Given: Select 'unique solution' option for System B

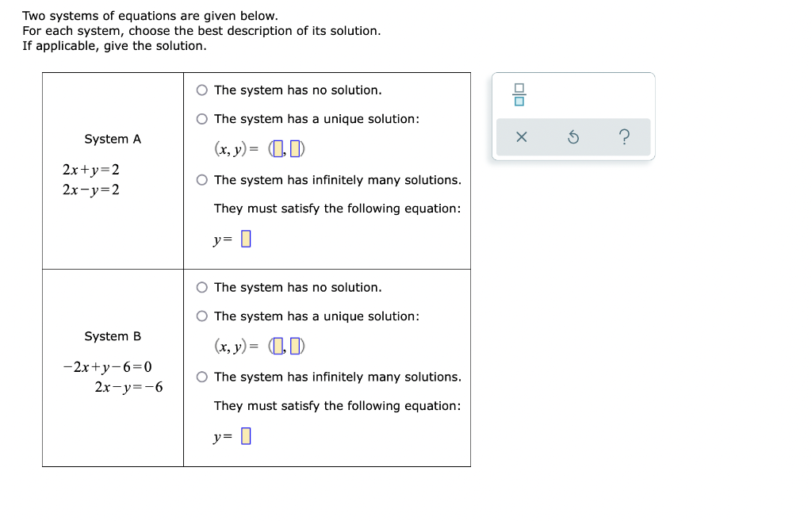Looking at the screenshot, I should [201, 316].
